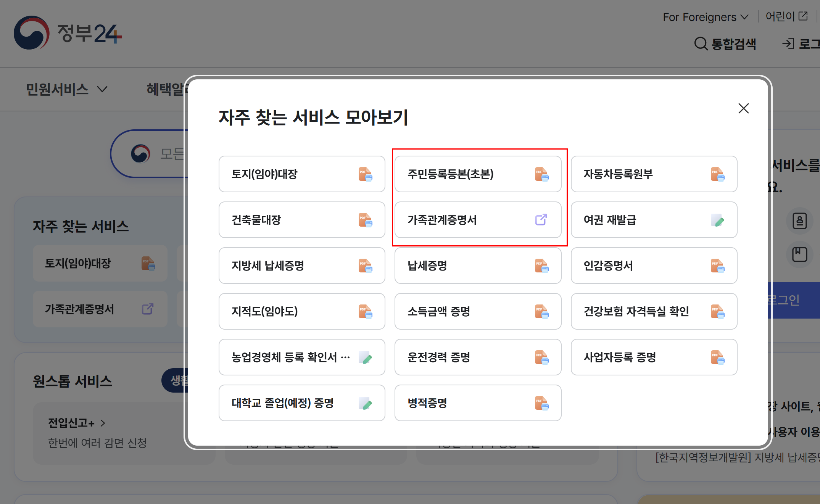Click PDF icon on 자동차등록원부 card

pyautogui.click(x=717, y=174)
